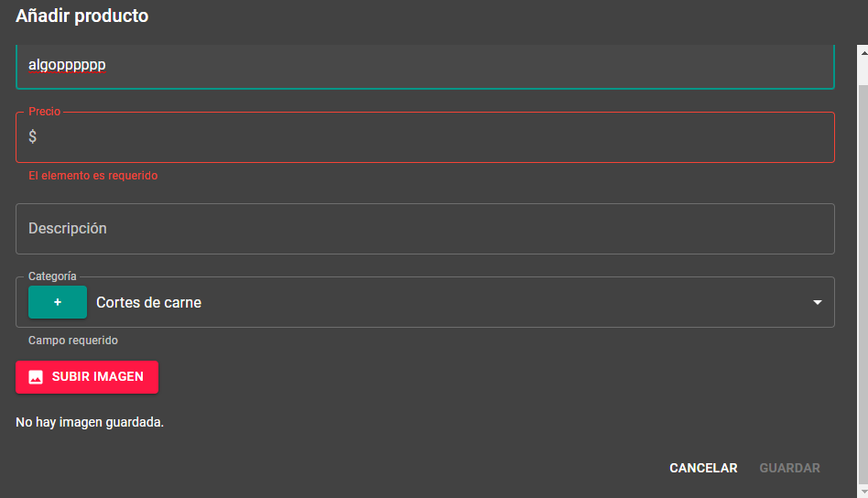This screenshot has height=498, width=868.
Task: Click the dollar sign prefix in Precio
Action: pos(33,136)
